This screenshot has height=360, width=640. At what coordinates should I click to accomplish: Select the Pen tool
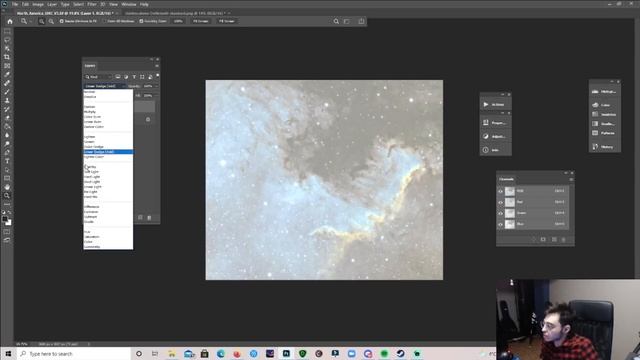tap(7, 152)
